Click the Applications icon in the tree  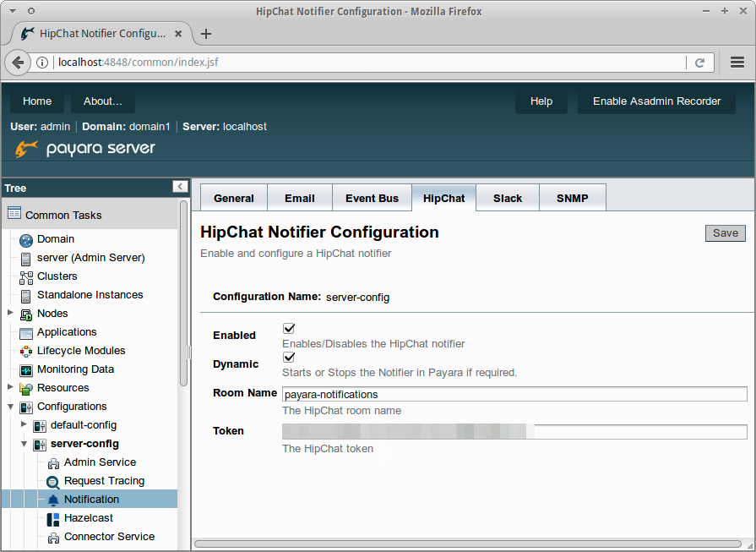tap(26, 331)
